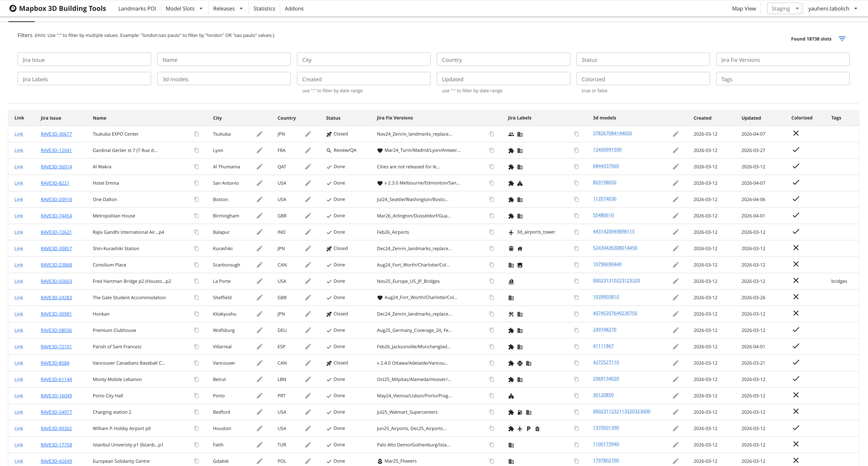This screenshot has width=868, height=466.
Task: Toggle colorized X for Tsukuba EXPO Center
Action: point(796,133)
